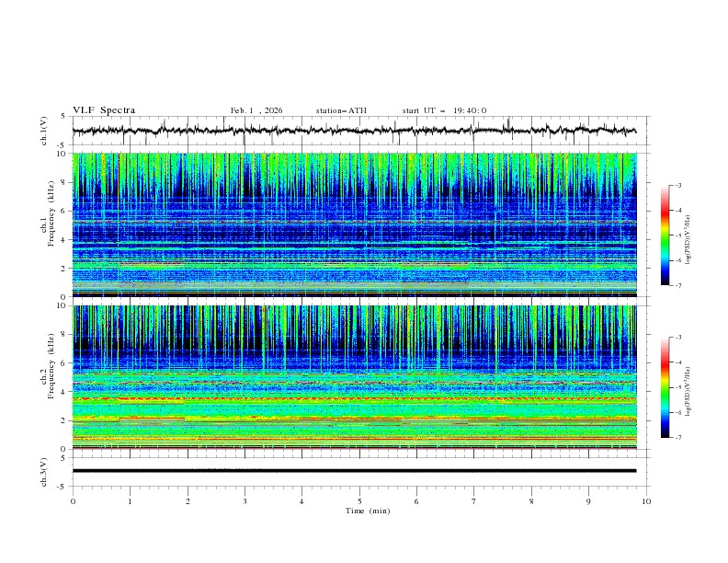Click the "4" kHz tick of ch.2 spectrogram
The width and height of the screenshot is (728, 563).
tap(65, 392)
